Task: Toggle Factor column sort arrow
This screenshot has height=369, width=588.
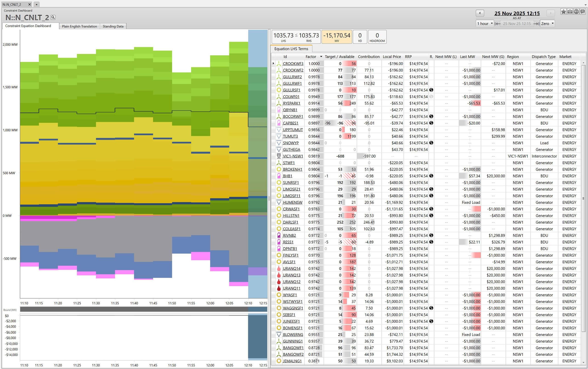Action: pos(321,57)
